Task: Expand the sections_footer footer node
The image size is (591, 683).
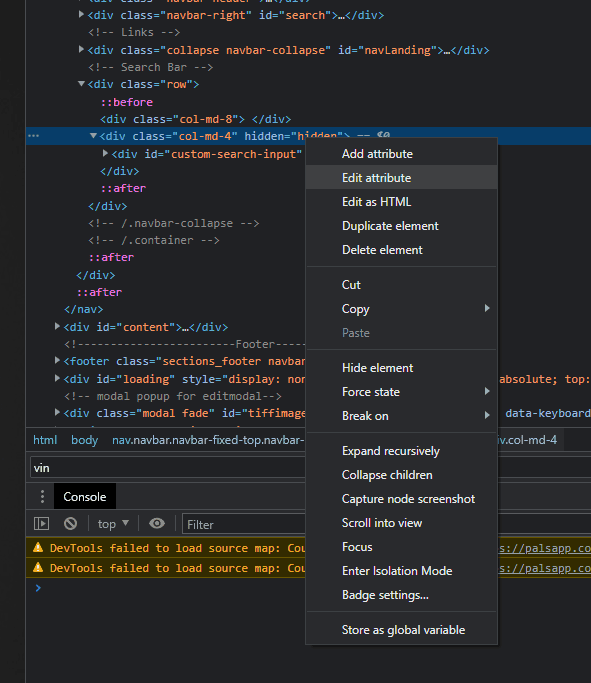Action: 57,360
